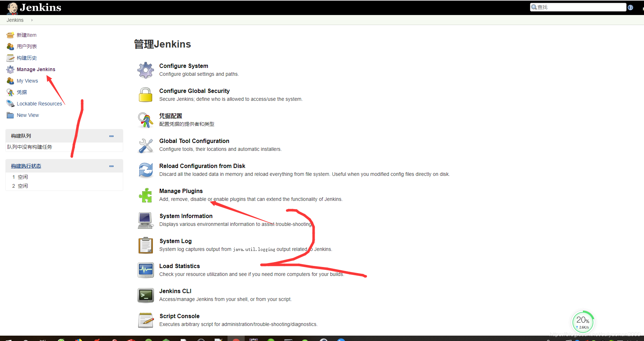Image resolution: width=644 pixels, height=341 pixels.
Task: Open the Script Console link
Action: point(179,316)
